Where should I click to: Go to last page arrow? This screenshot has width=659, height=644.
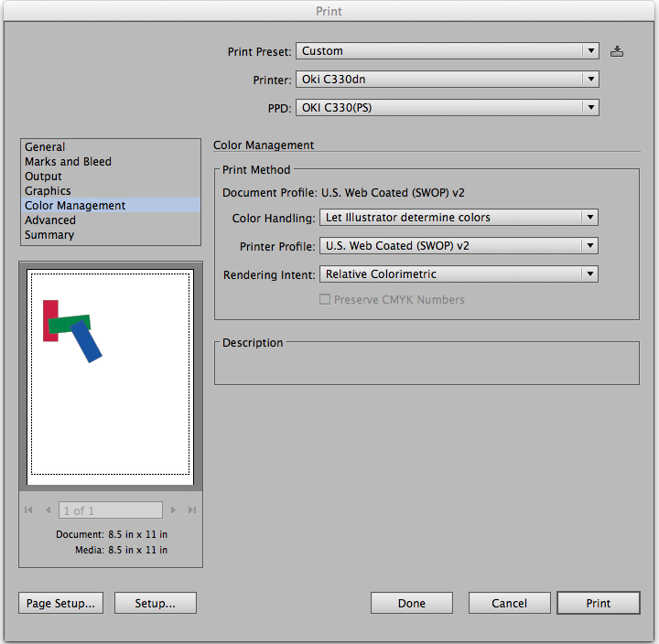point(192,510)
